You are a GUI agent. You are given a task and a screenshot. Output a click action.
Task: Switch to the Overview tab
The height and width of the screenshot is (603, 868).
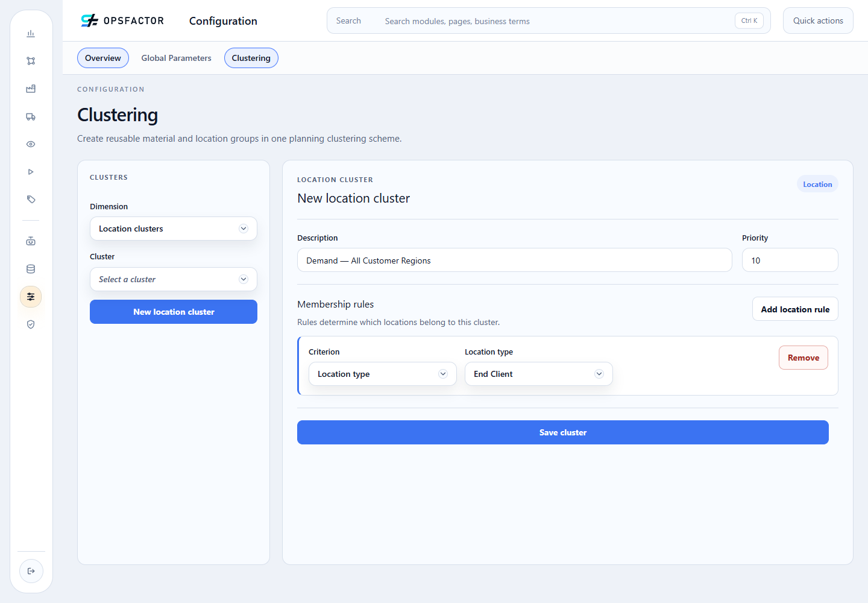103,58
